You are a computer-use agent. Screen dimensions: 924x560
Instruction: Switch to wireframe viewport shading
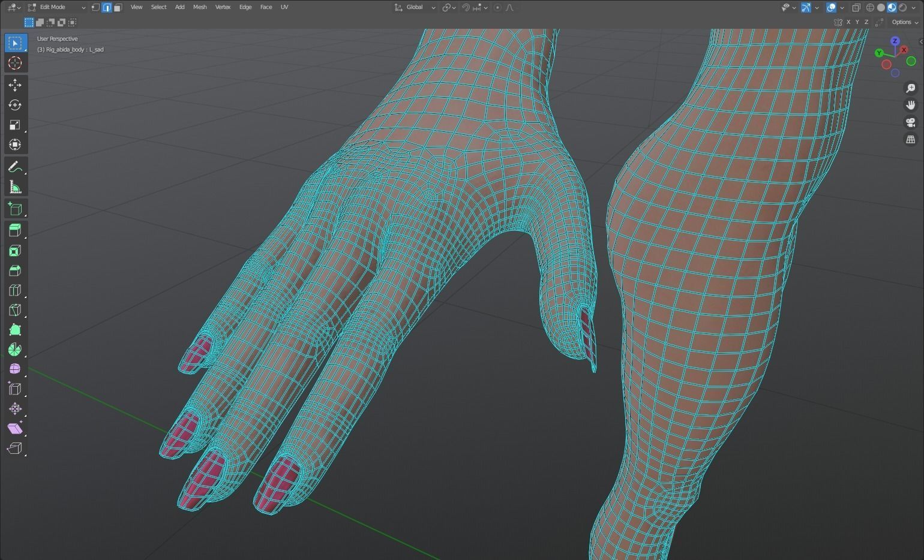[871, 7]
